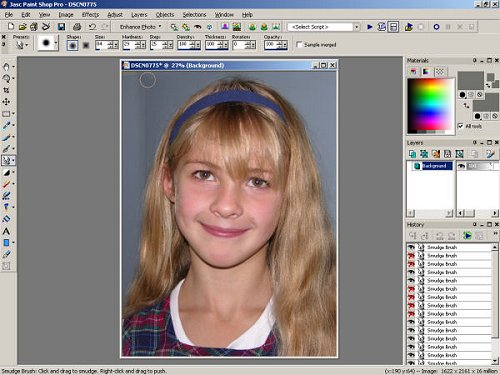Select the Pan tool in the tools palette
The width and height of the screenshot is (500, 375).
click(6, 67)
